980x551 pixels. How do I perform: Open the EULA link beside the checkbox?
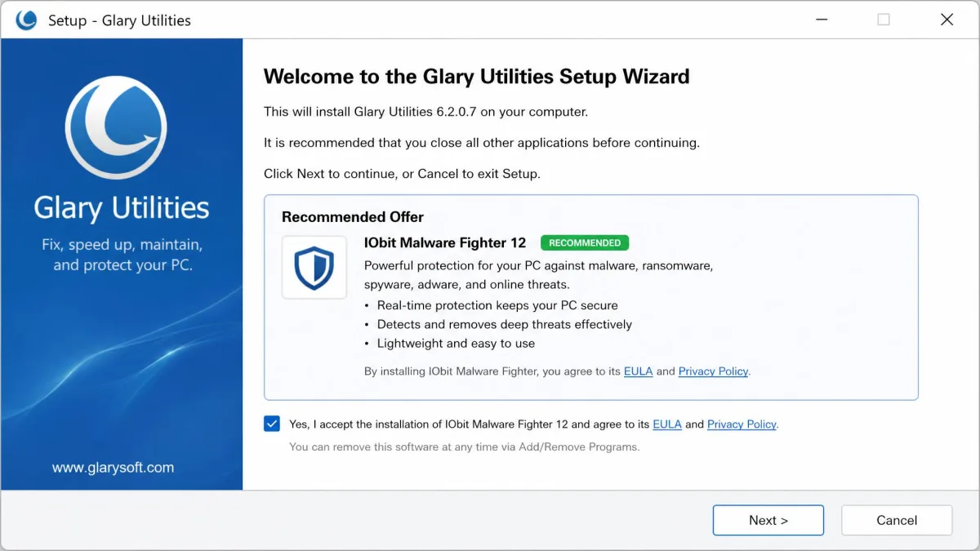tap(667, 424)
